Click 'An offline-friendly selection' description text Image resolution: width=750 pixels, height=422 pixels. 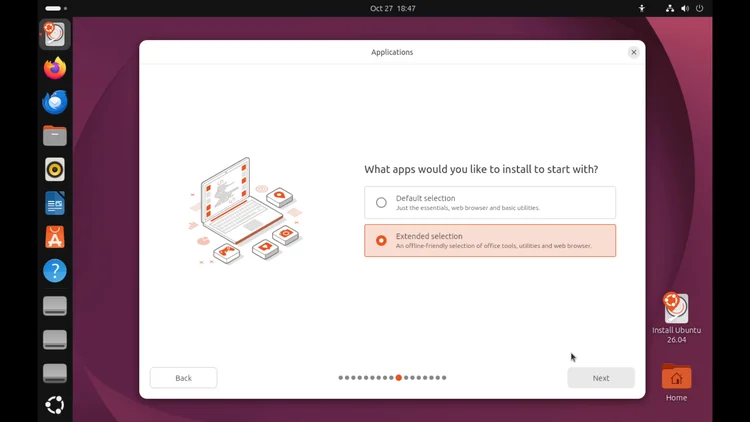494,245
